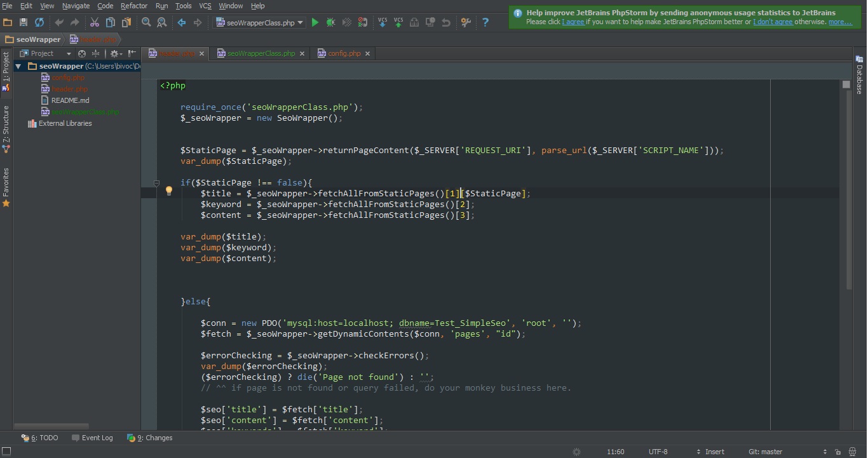
Task: Open the Project view selector dropdown
Action: click(45, 53)
